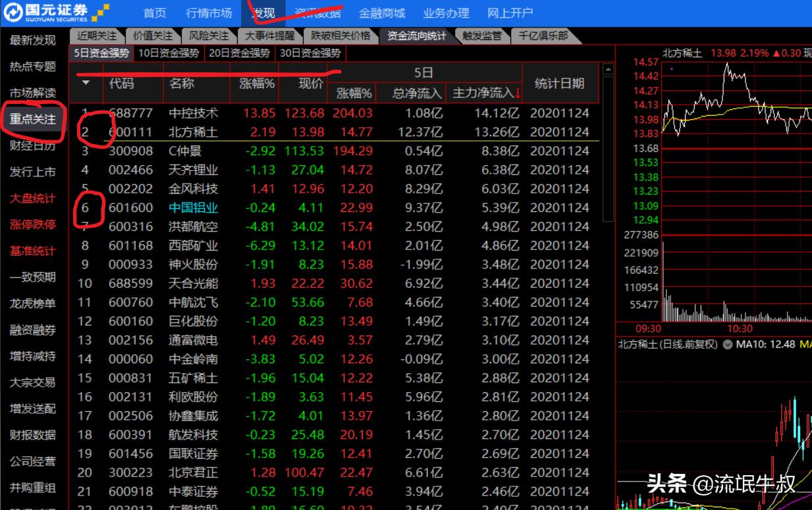
Task: Select the 20日资金强势 sub-tab
Action: point(240,53)
